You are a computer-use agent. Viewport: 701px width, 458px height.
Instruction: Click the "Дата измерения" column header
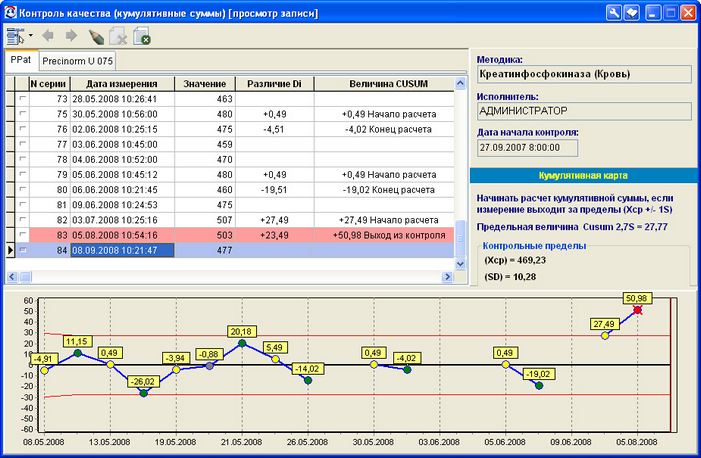coord(121,83)
